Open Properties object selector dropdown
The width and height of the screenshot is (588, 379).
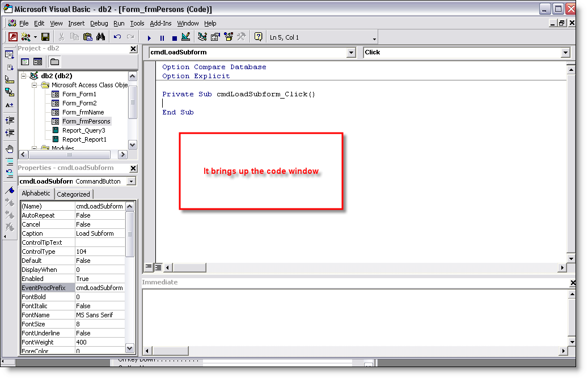131,181
